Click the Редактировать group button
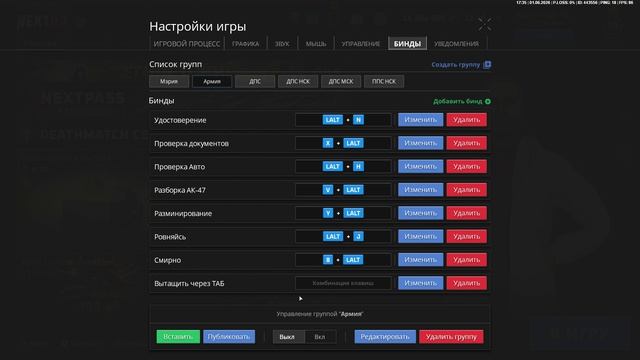Screen dimensions: 640x360 pos(385,336)
